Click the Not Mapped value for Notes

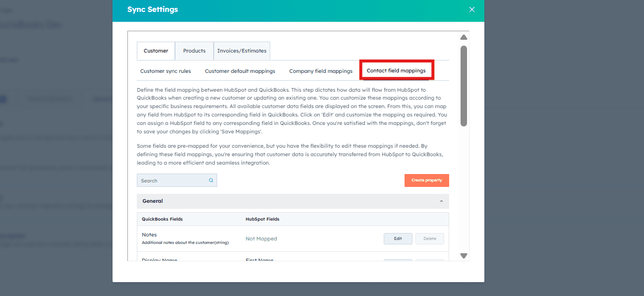(261, 238)
